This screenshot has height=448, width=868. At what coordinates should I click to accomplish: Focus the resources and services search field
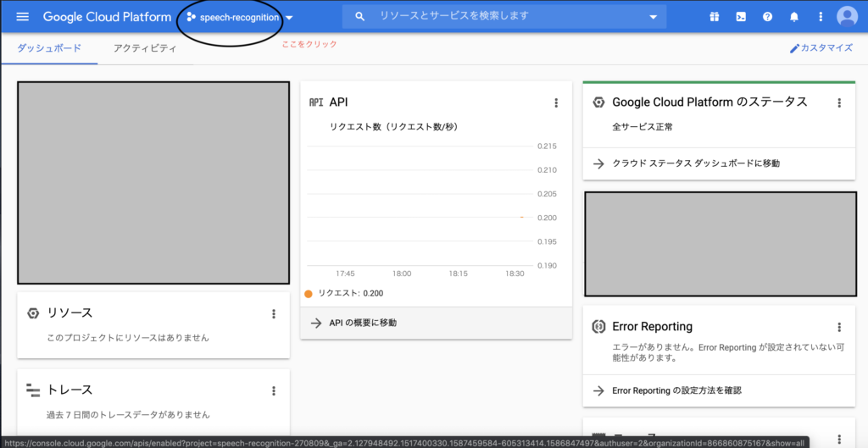pos(504,16)
